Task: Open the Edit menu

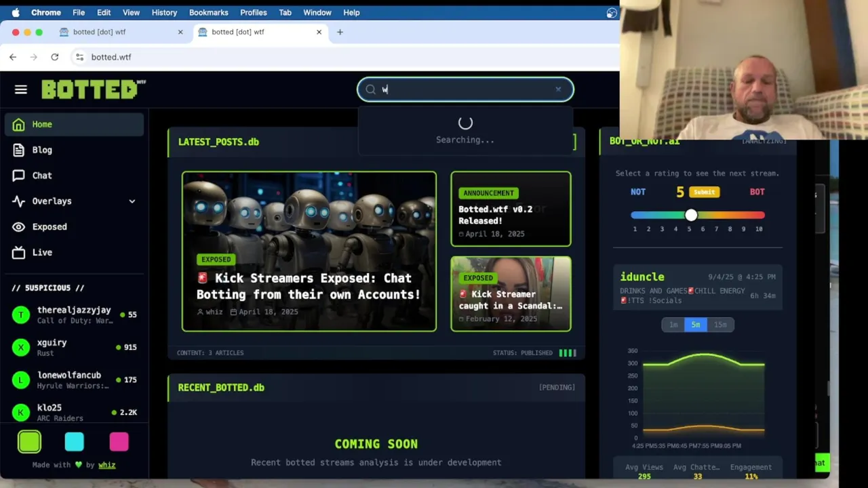Action: tap(104, 12)
